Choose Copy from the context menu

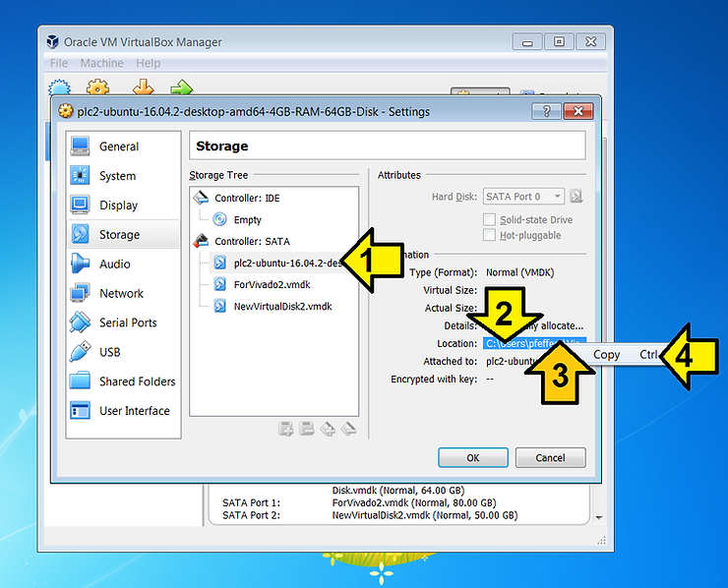coord(607,354)
